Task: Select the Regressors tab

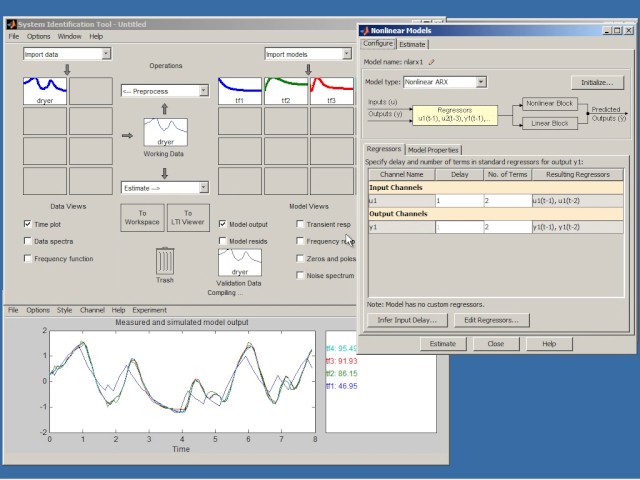Action: tap(384, 149)
